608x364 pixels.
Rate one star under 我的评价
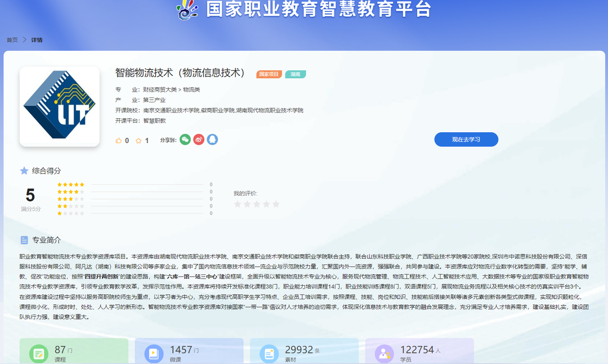point(238,204)
